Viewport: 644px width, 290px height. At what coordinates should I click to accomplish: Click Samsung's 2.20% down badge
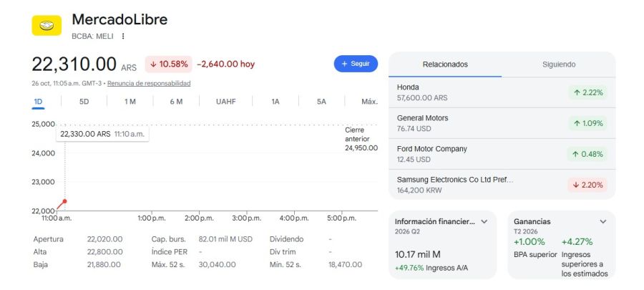587,185
